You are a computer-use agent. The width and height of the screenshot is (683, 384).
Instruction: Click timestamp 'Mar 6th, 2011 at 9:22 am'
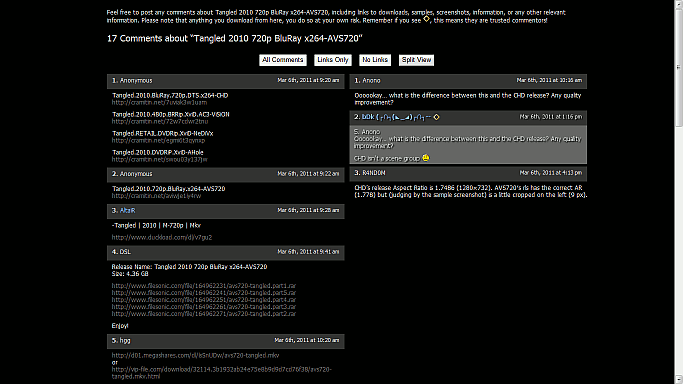point(308,174)
